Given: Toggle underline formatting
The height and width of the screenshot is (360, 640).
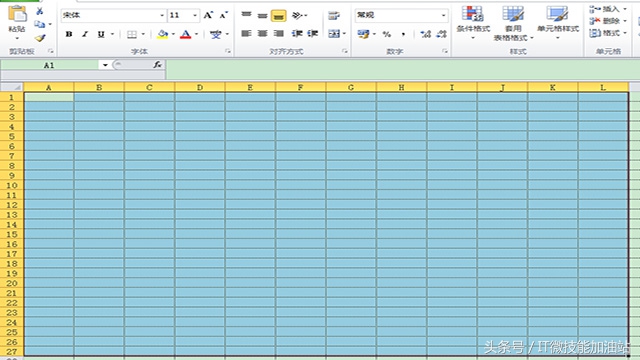Looking at the screenshot, I should coord(101,34).
